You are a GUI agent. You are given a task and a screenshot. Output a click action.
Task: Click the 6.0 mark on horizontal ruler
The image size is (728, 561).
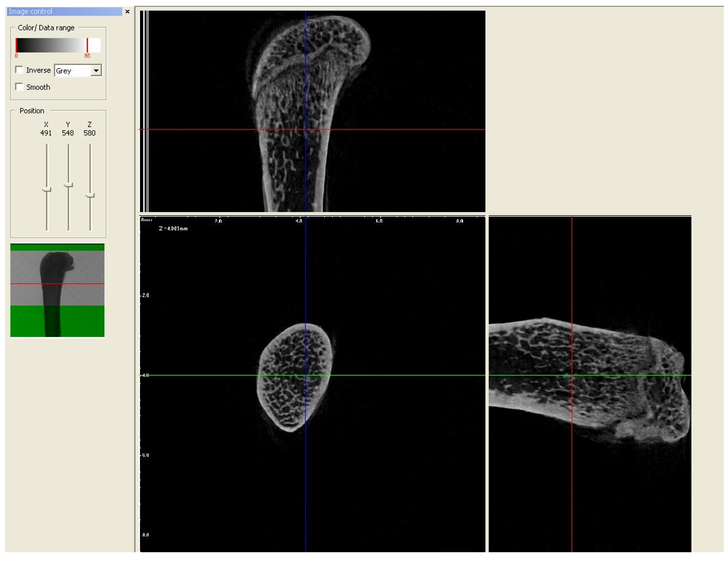[x=379, y=221]
